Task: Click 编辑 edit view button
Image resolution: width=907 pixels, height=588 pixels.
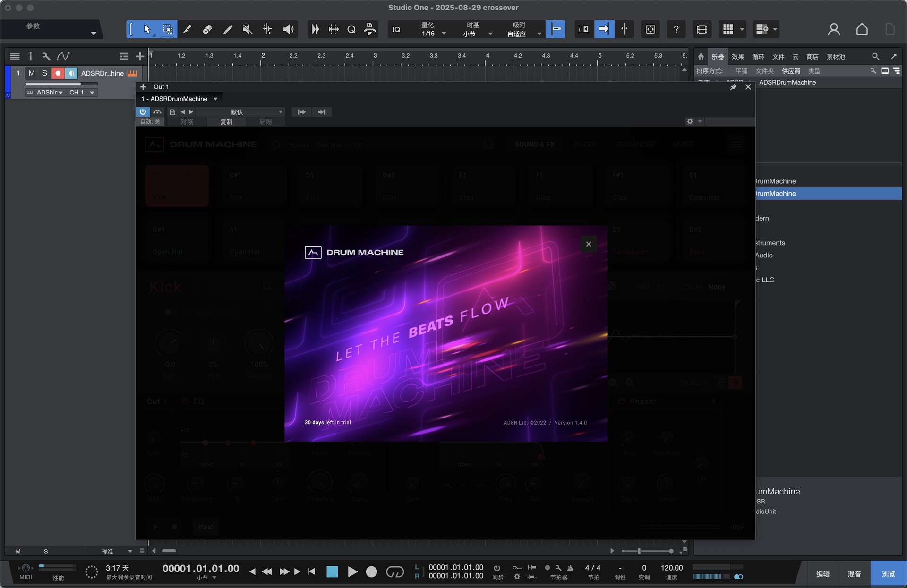Action: (823, 574)
